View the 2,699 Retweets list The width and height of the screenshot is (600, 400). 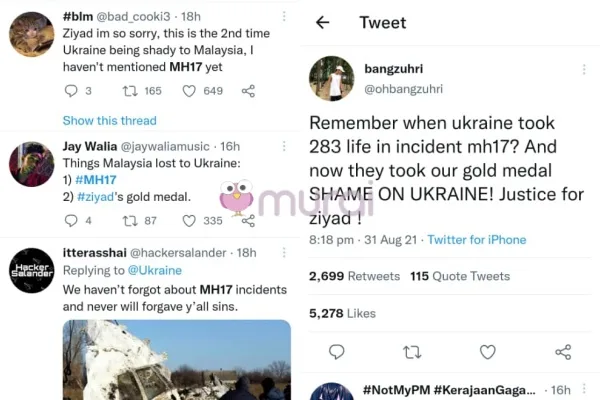[355, 276]
